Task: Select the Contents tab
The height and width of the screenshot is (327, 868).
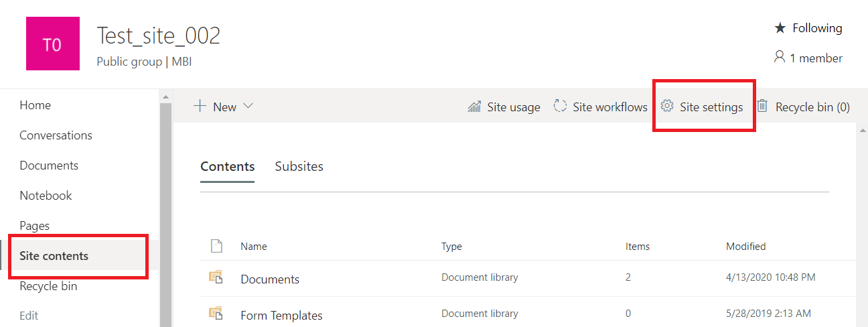Action: 227,167
